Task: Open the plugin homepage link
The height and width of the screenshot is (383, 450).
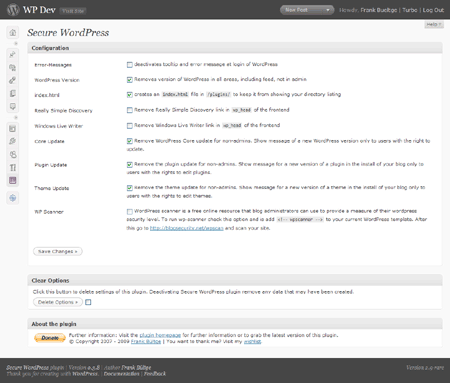Action: (x=160, y=335)
